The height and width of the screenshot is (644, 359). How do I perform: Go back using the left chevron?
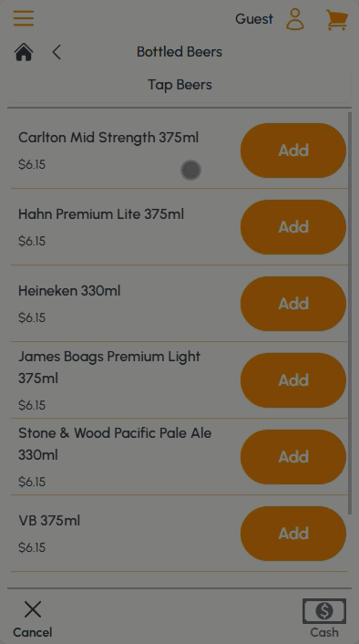pos(56,52)
